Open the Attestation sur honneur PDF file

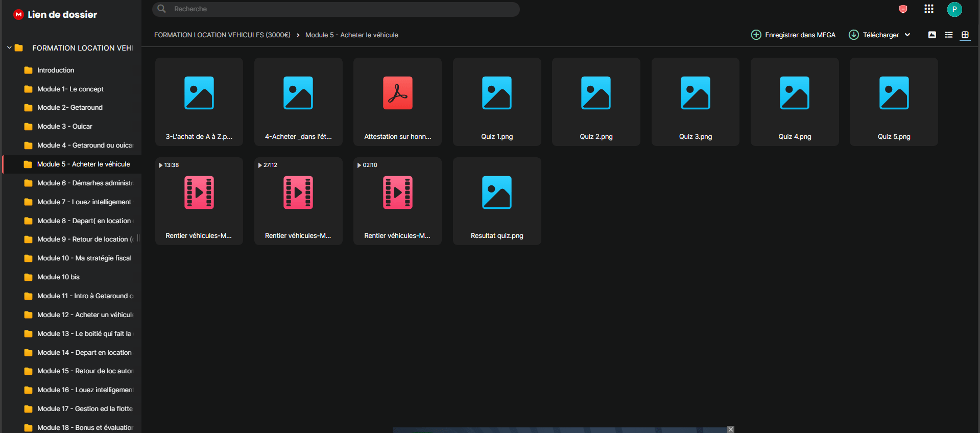click(398, 102)
